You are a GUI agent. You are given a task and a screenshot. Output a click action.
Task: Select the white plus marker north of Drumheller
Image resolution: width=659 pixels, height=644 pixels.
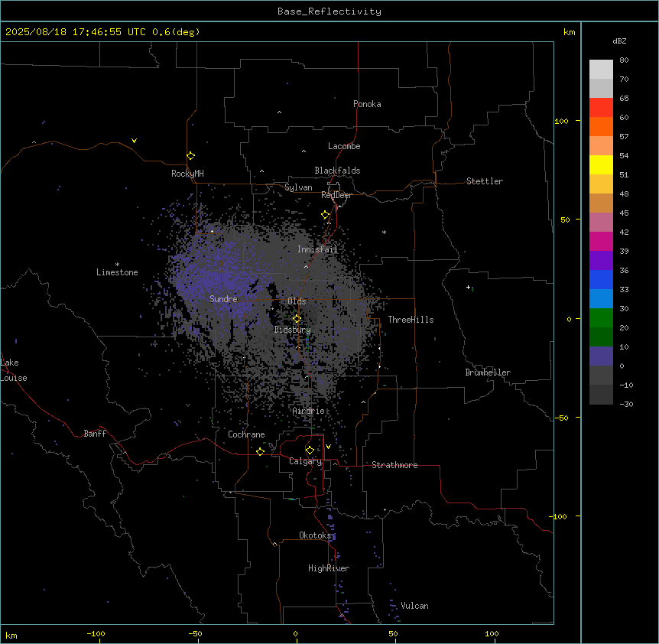(x=468, y=287)
